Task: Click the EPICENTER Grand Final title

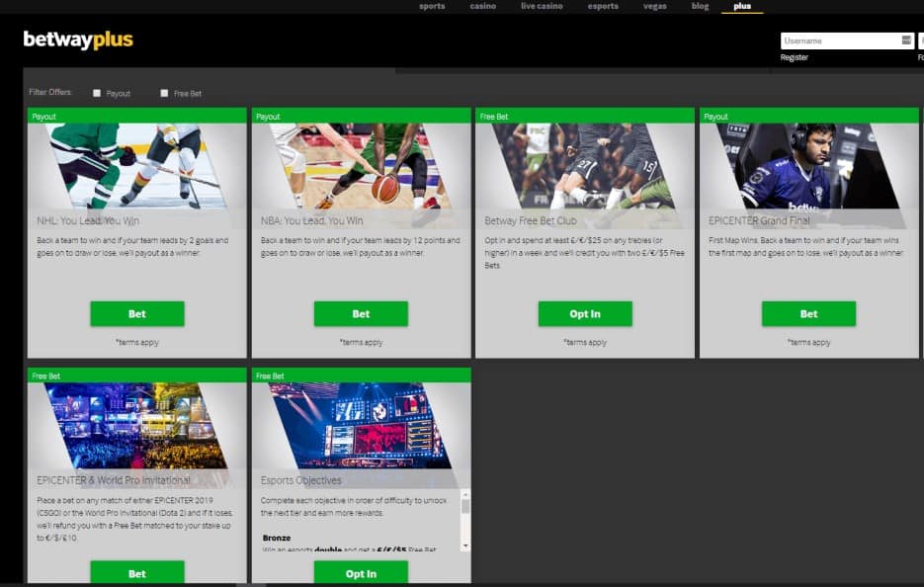Action: pyautogui.click(x=759, y=221)
